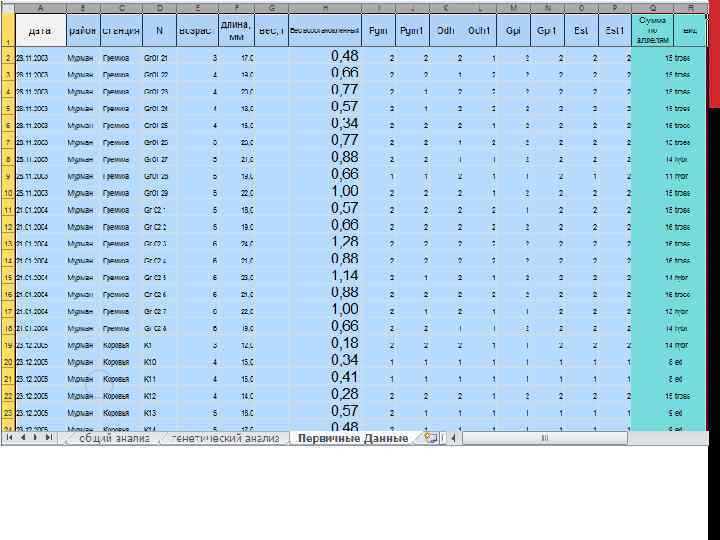Select the 0,28 value in row 22
The image size is (720, 540).
325,395
